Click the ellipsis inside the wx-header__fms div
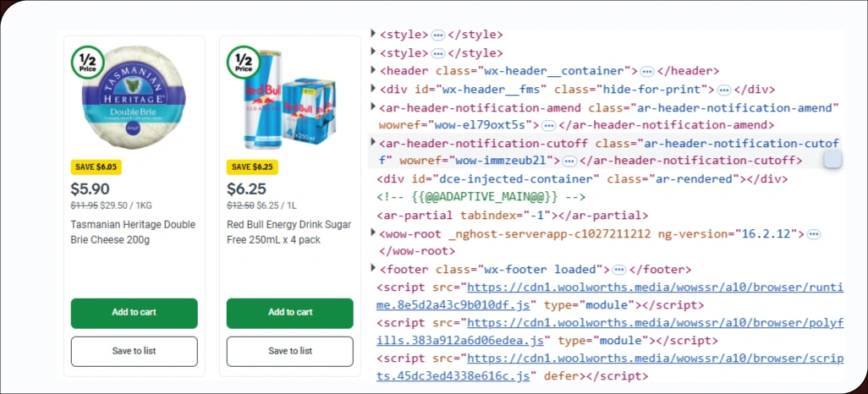Screen dimensions: 868x394 coord(724,90)
